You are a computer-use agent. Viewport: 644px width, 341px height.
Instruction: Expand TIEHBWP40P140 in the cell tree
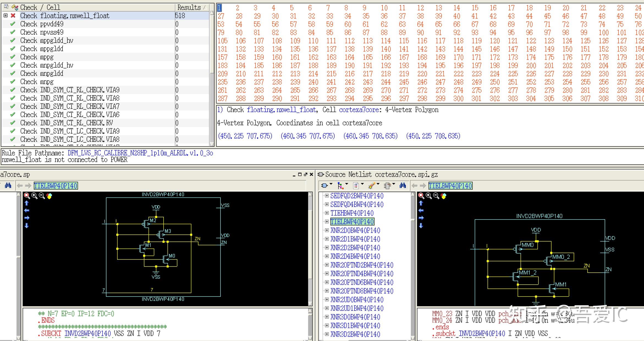(327, 213)
